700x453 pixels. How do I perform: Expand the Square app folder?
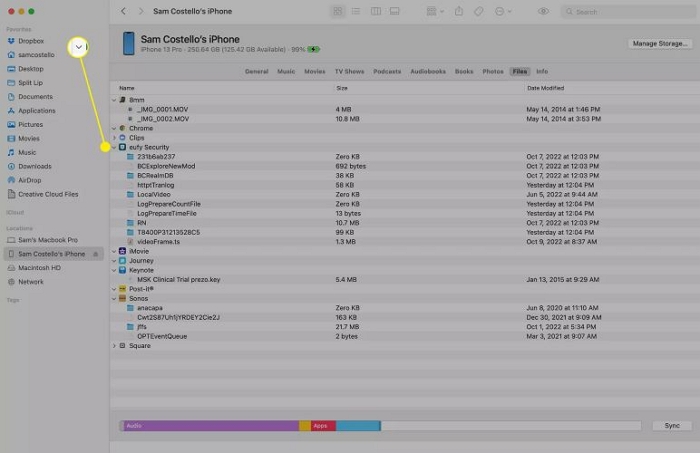click(115, 345)
